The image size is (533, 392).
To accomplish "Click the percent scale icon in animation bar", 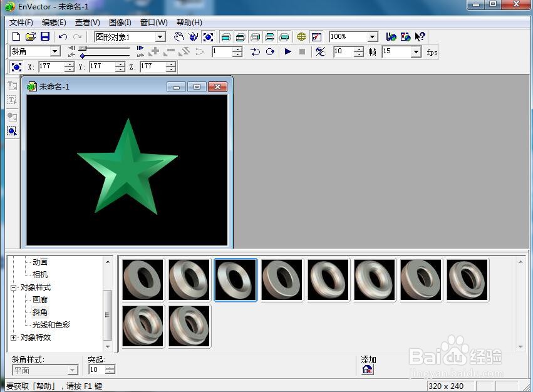I will [320, 52].
